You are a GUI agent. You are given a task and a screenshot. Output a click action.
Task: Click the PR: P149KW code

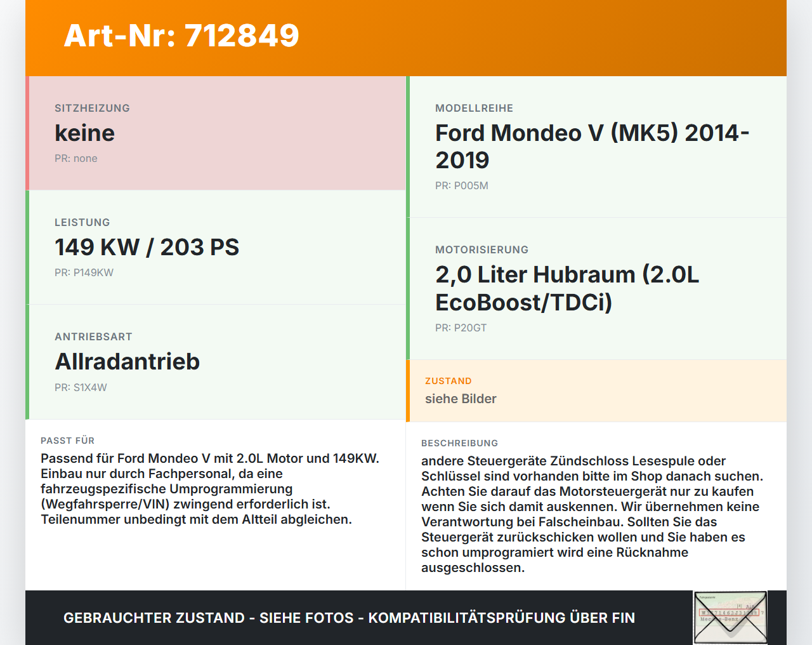point(84,273)
